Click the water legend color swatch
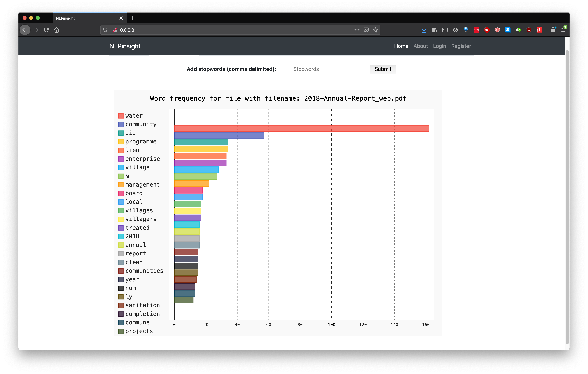This screenshot has height=374, width=588. pyautogui.click(x=121, y=116)
